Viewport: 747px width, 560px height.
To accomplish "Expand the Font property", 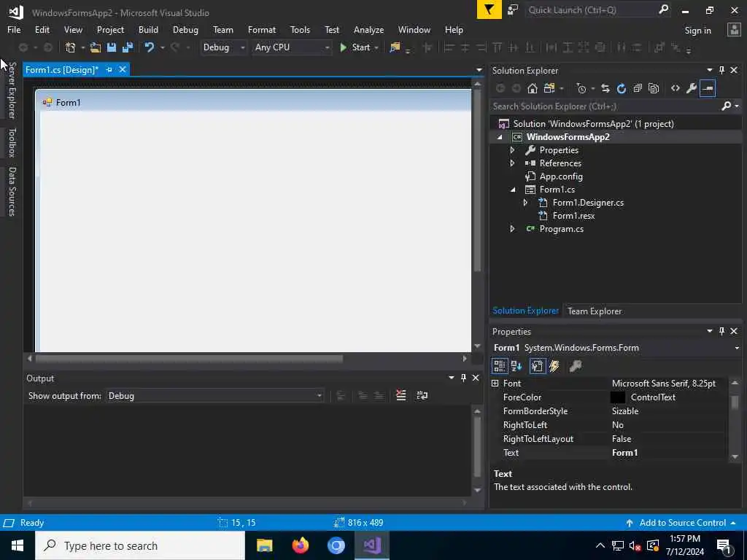I will (495, 384).
